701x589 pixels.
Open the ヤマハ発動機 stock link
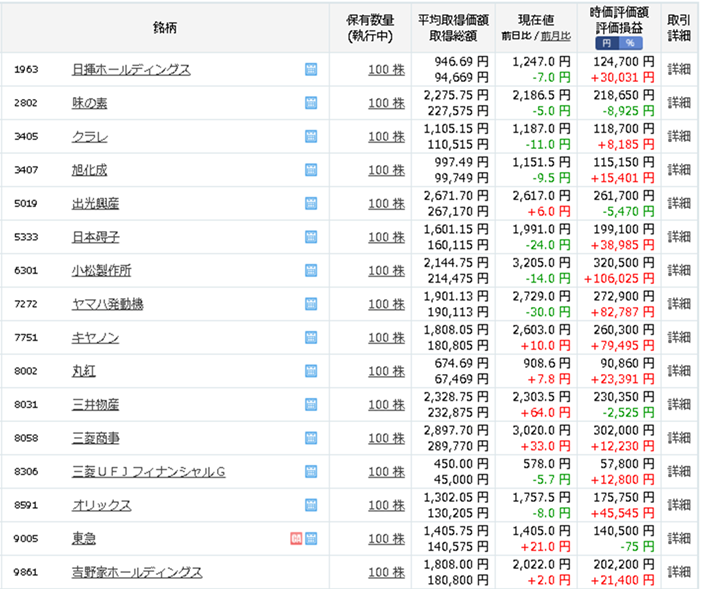tap(107, 305)
